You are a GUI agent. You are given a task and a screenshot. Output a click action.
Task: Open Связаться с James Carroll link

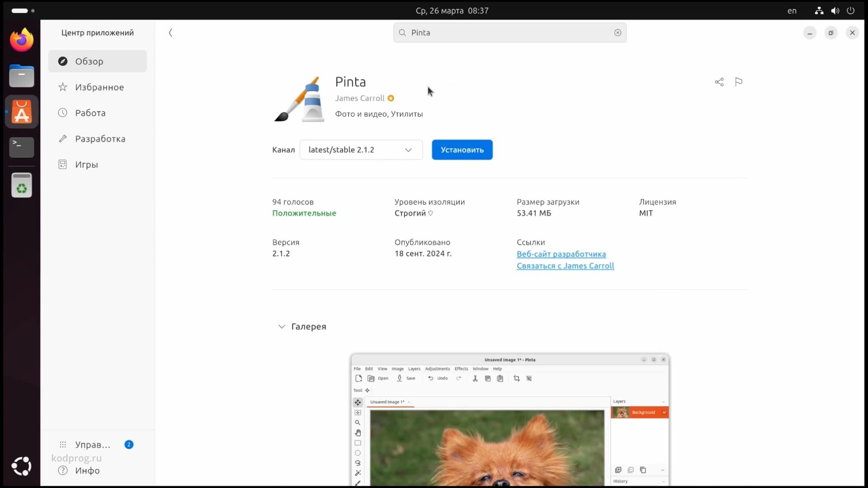pos(565,266)
